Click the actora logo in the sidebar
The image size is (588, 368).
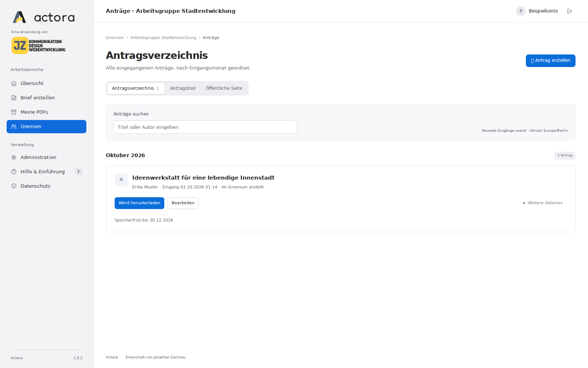44,17
